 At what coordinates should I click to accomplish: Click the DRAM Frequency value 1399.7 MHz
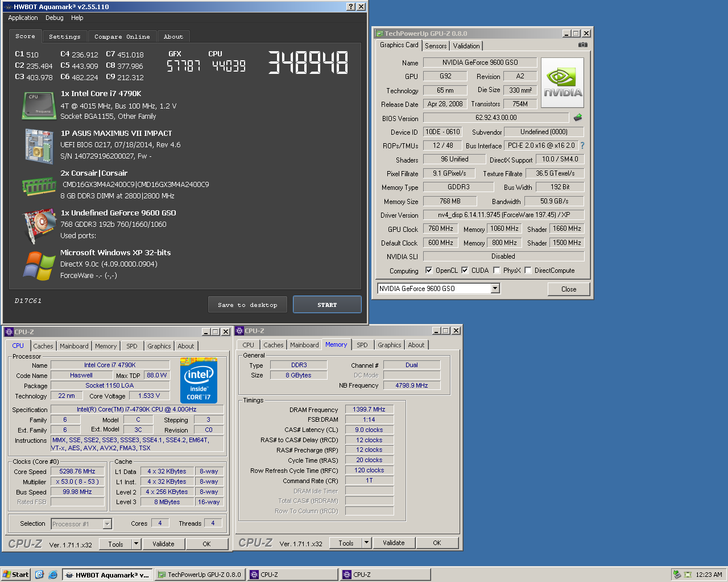369,409
